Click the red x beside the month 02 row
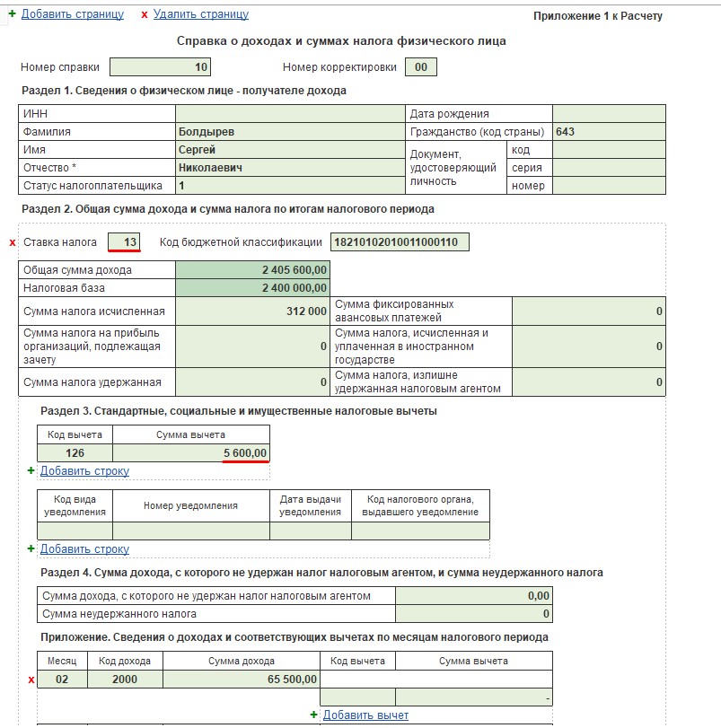The image size is (721, 728). 31,680
